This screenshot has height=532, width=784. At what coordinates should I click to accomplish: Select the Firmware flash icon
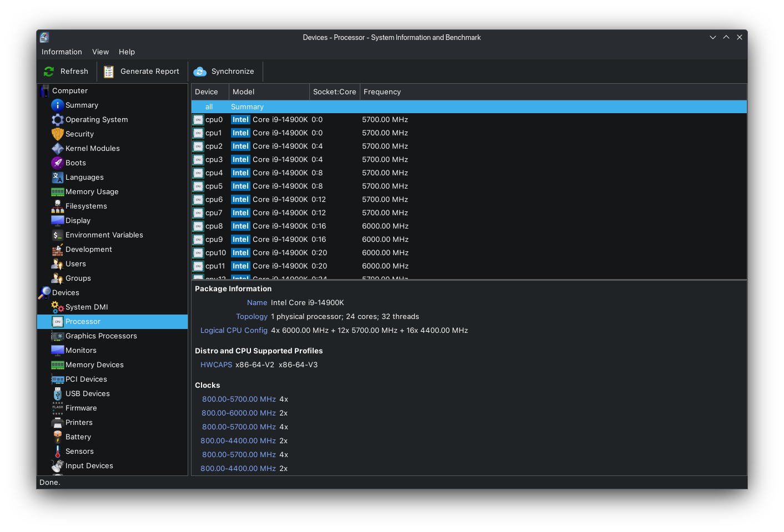(x=57, y=408)
